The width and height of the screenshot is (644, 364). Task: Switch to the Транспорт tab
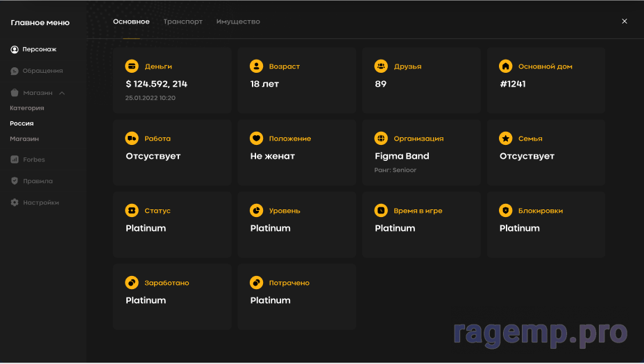(183, 21)
